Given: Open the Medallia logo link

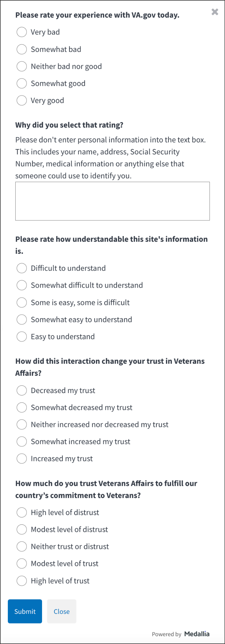Looking at the screenshot, I should (x=197, y=634).
